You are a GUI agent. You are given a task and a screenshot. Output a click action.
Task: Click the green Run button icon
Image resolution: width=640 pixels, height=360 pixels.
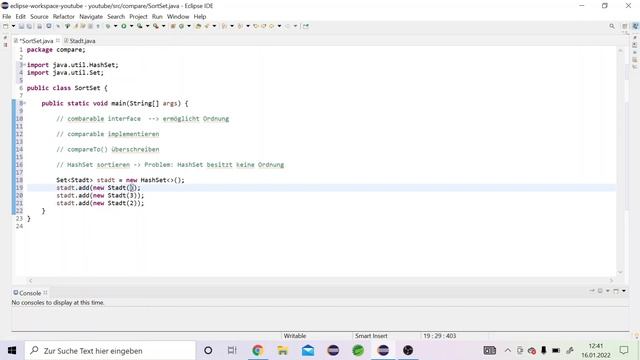tap(124, 26)
